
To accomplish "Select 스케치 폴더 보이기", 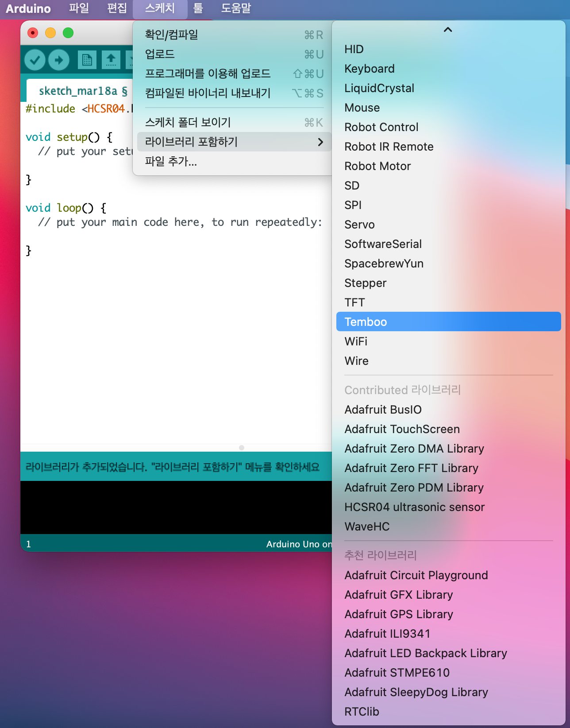I will tap(234, 122).
